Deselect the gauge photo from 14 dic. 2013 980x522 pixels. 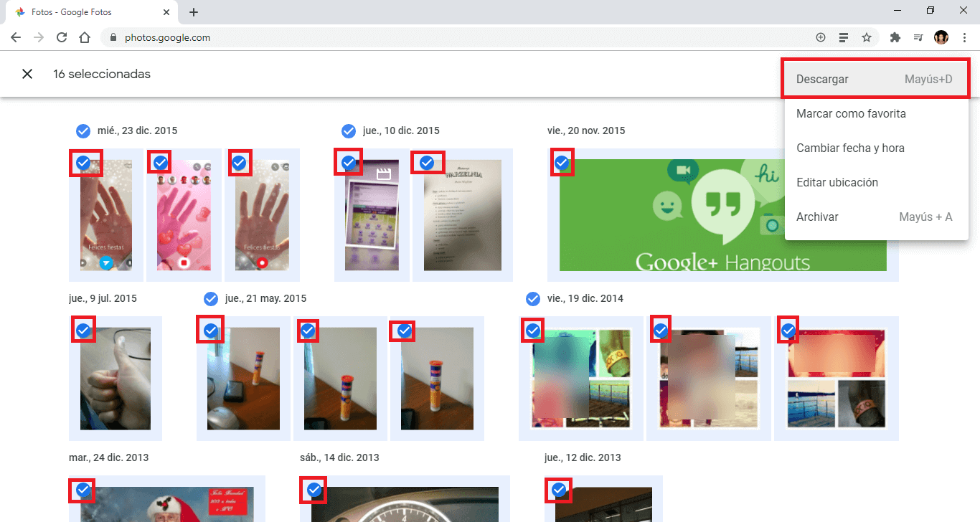[314, 490]
